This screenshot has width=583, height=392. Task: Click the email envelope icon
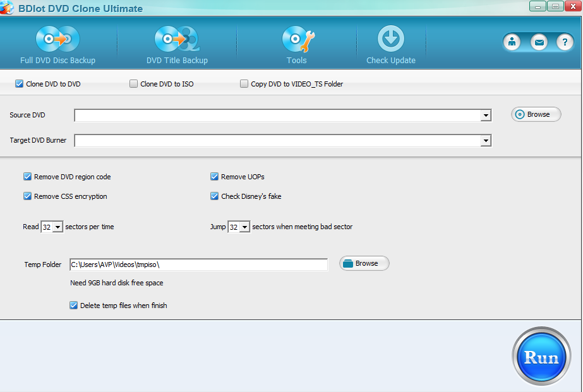tap(539, 42)
